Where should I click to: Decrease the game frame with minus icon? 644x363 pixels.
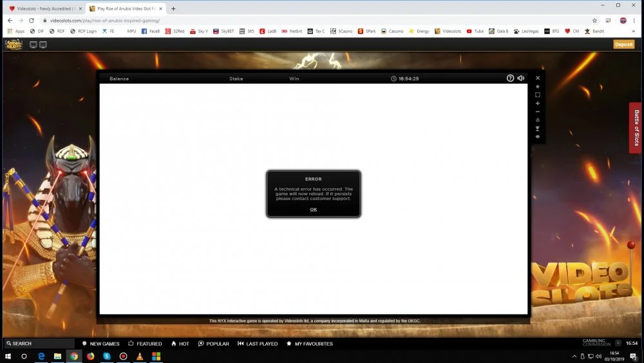538,112
